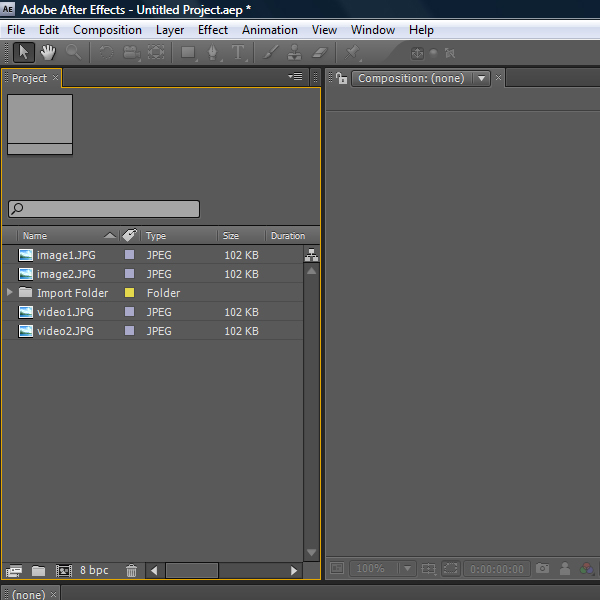Click the vertical scrollbar down arrow

[311, 553]
